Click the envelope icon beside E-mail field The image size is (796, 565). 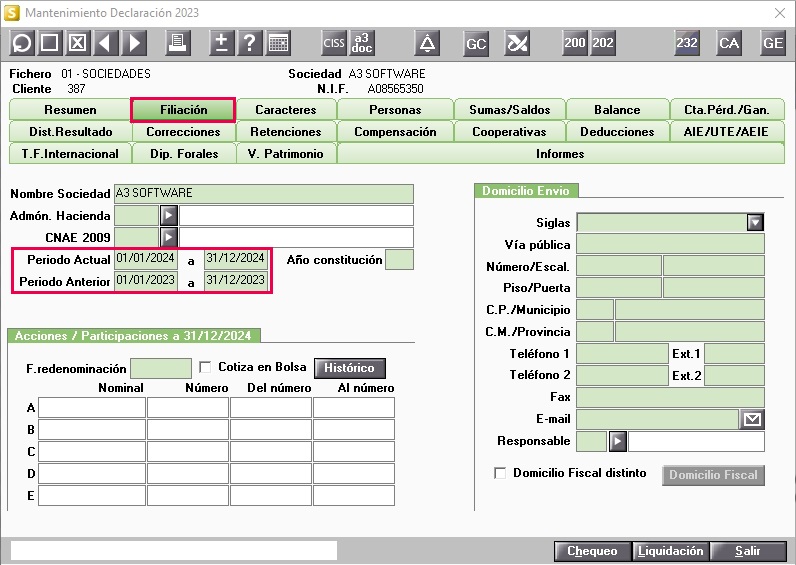(x=753, y=420)
